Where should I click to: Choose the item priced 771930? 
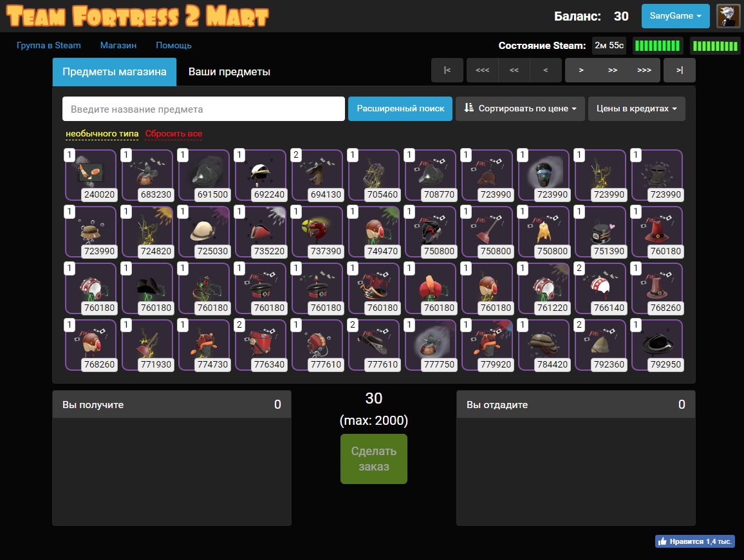click(147, 345)
